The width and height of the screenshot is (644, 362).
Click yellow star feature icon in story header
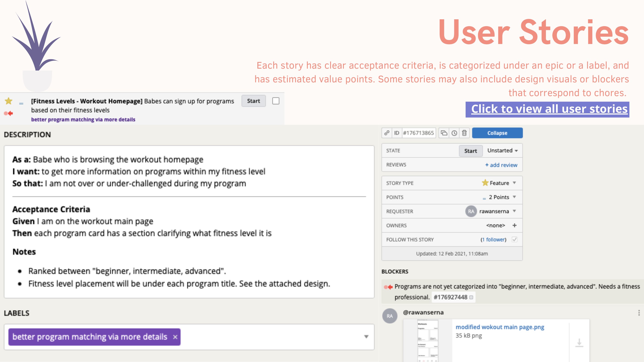(x=9, y=101)
